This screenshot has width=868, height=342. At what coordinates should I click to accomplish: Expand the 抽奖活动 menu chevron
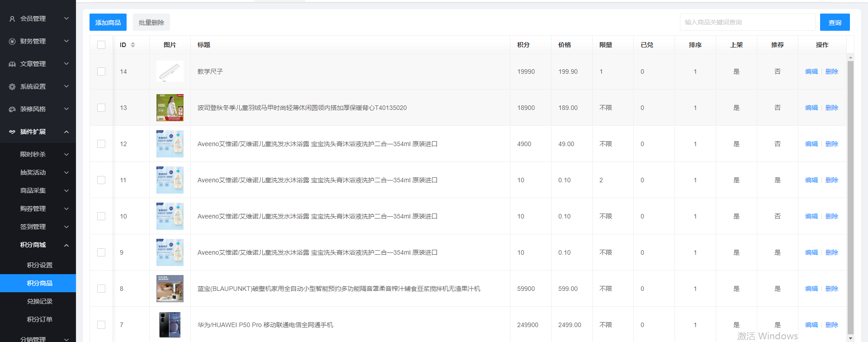click(x=66, y=172)
